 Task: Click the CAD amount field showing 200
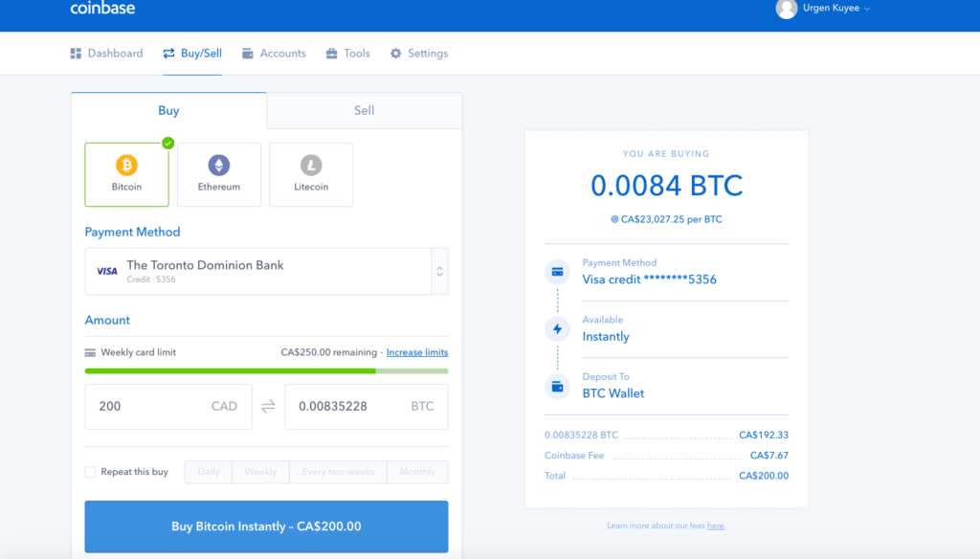point(168,407)
